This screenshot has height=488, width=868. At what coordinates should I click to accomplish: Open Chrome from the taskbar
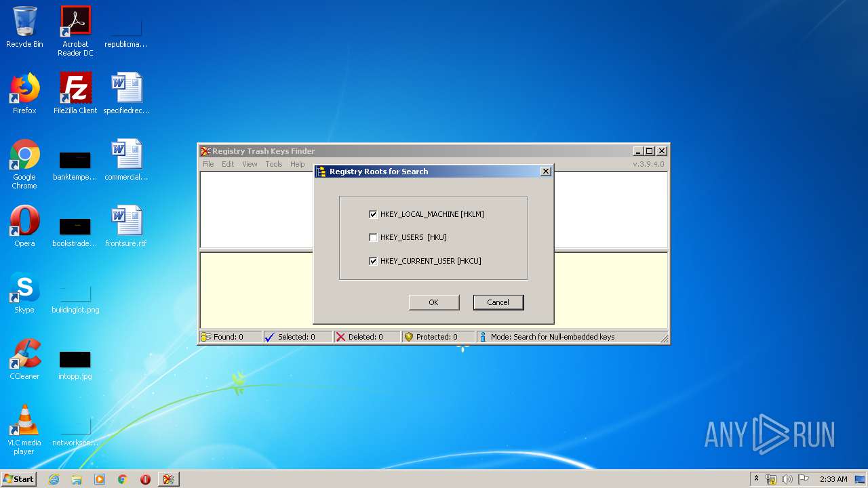coord(123,479)
